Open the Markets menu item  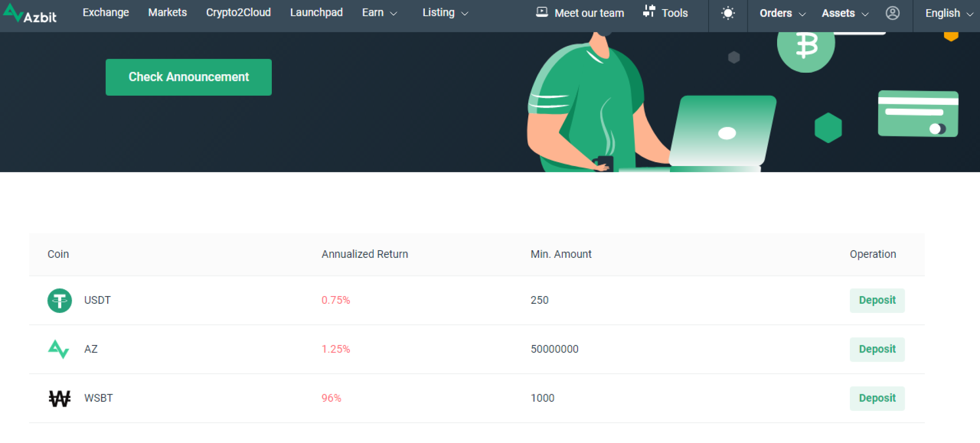pos(167,12)
